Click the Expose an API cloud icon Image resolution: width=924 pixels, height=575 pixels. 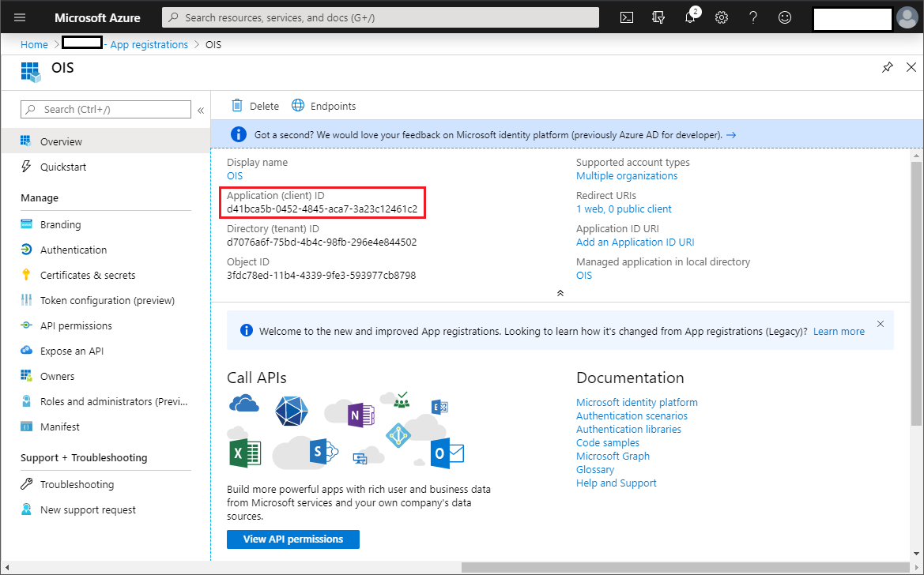click(x=26, y=351)
